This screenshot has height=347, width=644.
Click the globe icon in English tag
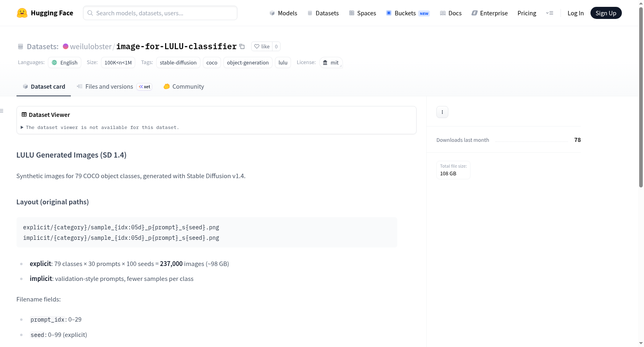(54, 62)
